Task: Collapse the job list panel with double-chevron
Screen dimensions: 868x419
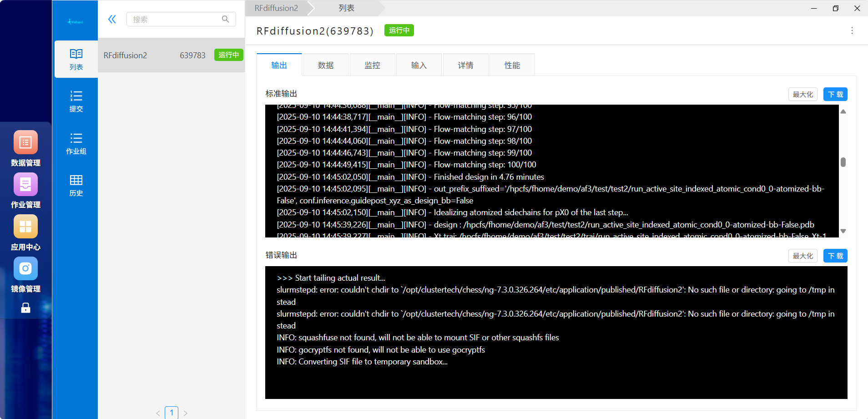Action: (x=112, y=19)
